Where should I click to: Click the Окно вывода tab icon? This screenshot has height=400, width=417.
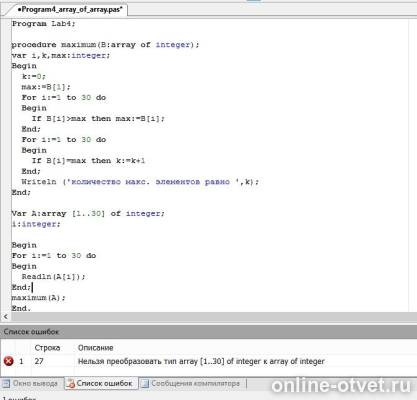[x=6, y=383]
